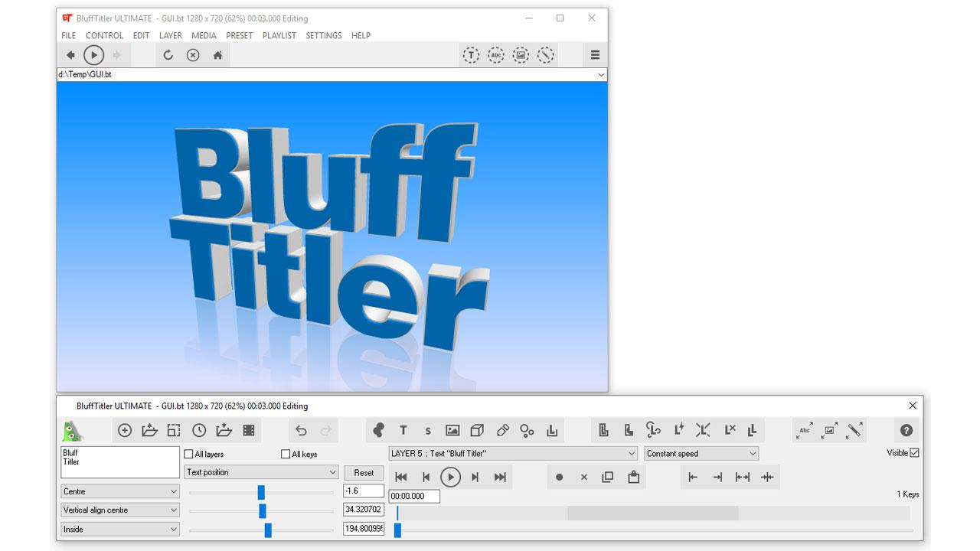
Task: Play the show from main window toolbar
Action: tap(93, 55)
